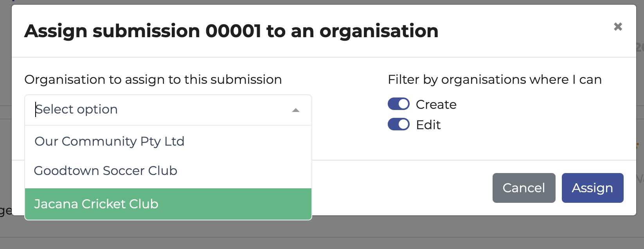Close the assign submission dialog
644x249 pixels.
[619, 27]
